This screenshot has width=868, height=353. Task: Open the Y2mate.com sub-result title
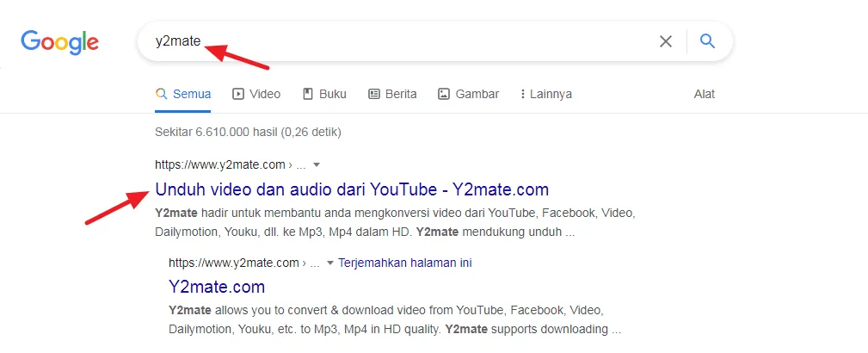coord(217,287)
